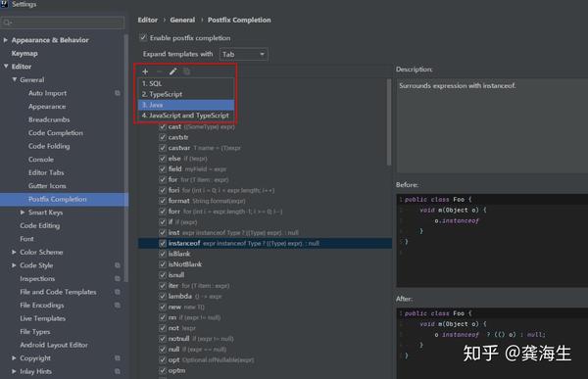Choose TypeScript from the add template popup

tap(186, 94)
